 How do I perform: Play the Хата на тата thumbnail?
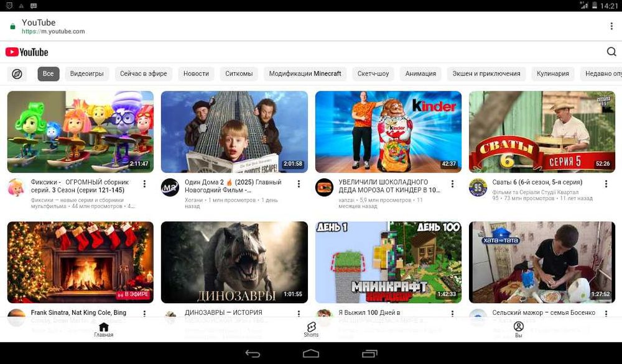(542, 262)
